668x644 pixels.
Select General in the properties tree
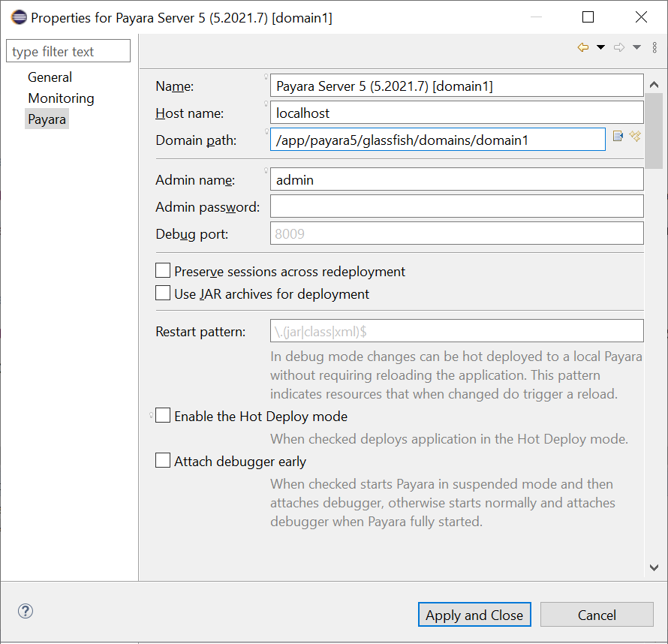pos(50,77)
